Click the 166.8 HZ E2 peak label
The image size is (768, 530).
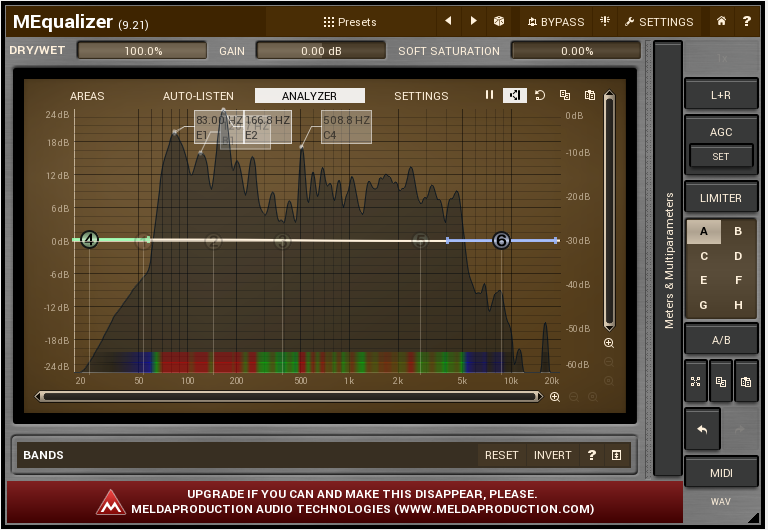(267, 127)
